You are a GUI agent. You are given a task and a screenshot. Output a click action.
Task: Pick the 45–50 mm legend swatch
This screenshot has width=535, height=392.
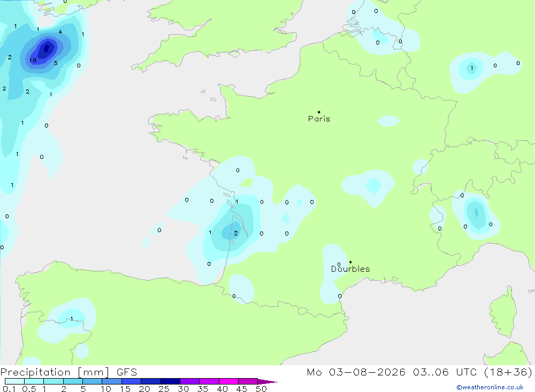pyautogui.click(x=248, y=381)
